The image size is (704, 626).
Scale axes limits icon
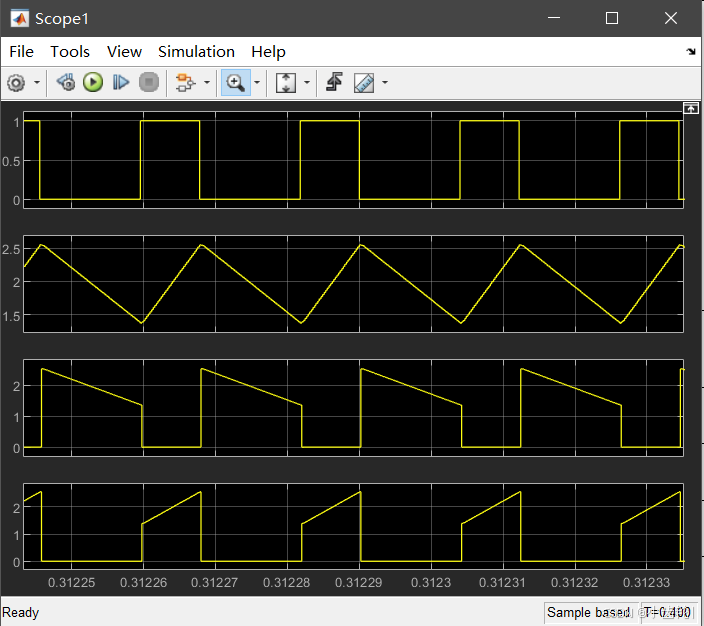tap(286, 83)
